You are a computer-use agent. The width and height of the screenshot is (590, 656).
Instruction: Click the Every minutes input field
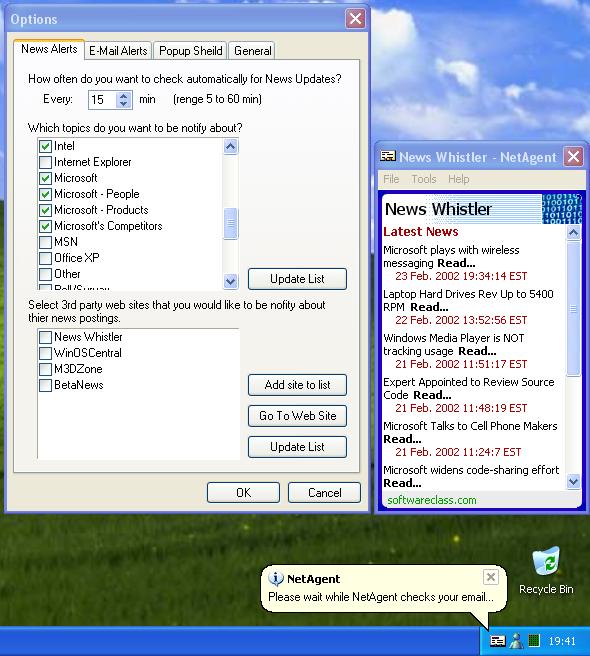click(103, 100)
